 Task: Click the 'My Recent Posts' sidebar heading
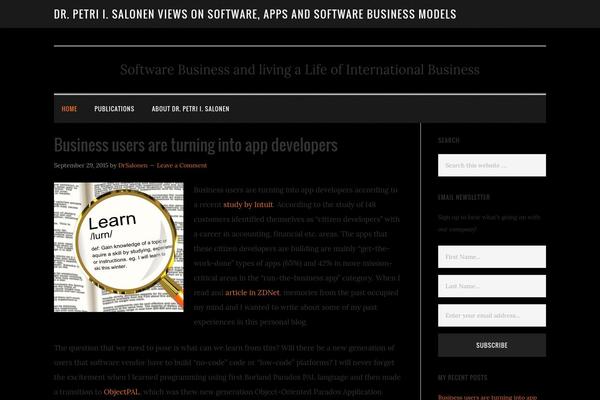pyautogui.click(x=463, y=378)
